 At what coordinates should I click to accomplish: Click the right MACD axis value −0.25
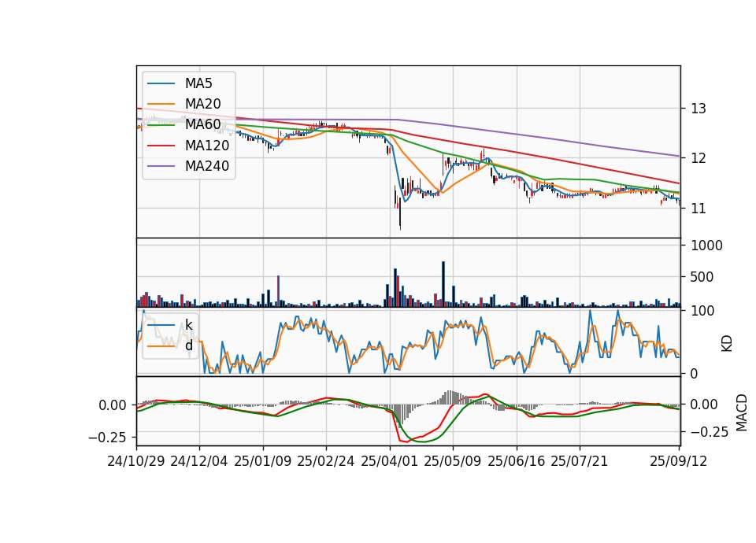(710, 432)
